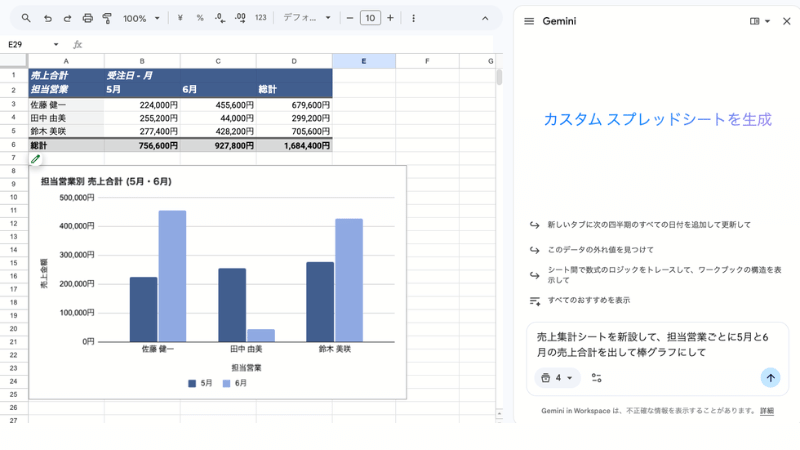800x450 pixels.
Task: Apply percent number format
Action: click(x=200, y=18)
